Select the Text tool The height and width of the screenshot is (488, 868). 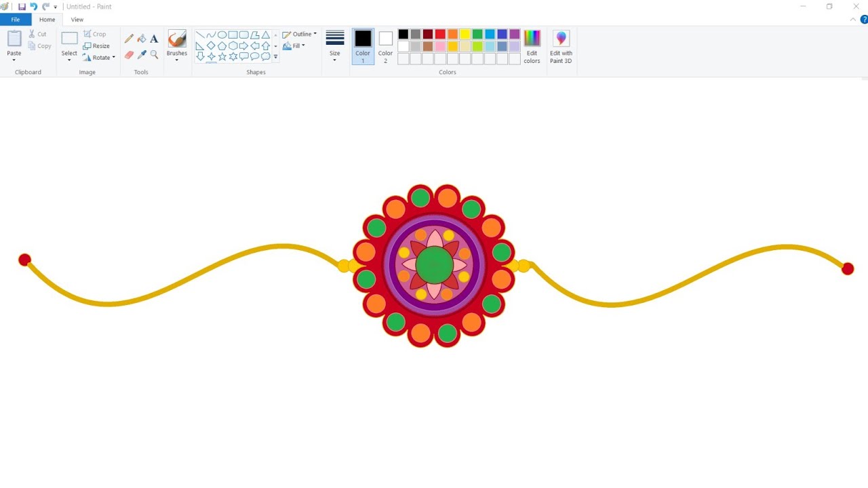coord(154,39)
